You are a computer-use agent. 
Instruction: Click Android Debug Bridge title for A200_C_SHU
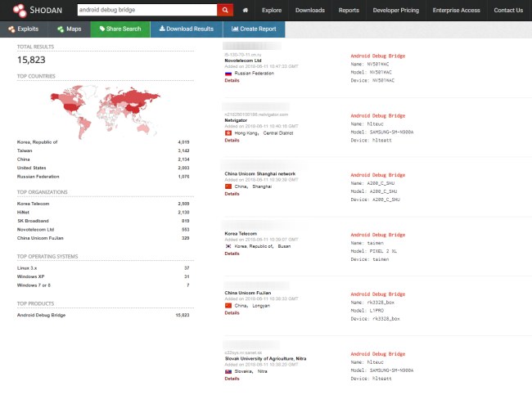point(378,175)
